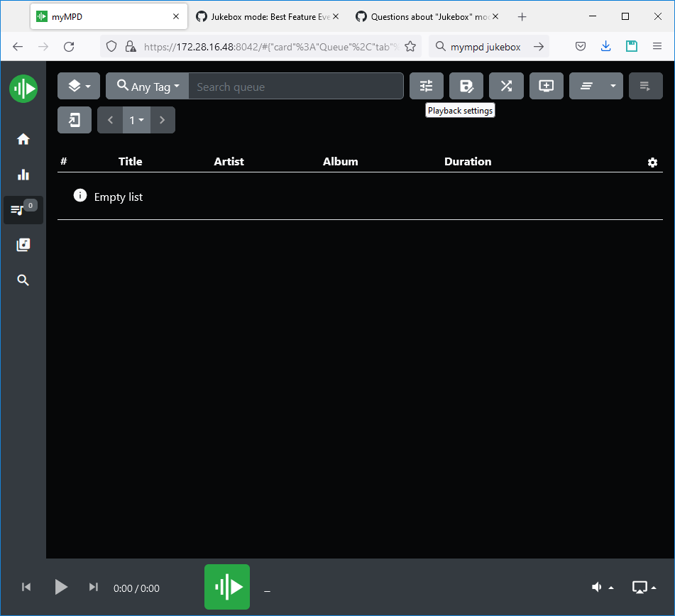This screenshot has height=616, width=675.
Task: Switch to Questions about Jukebox tab
Action: [x=427, y=16]
